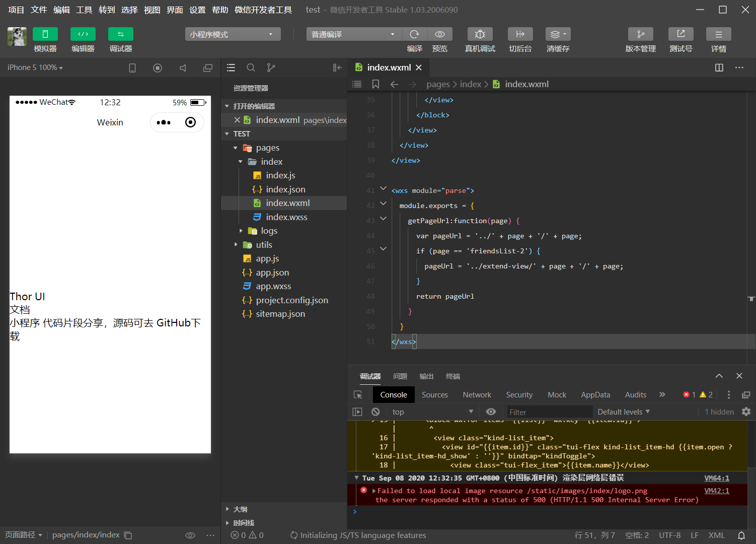The width and height of the screenshot is (756, 544).
Task: Expand the logs folder
Action: point(241,231)
